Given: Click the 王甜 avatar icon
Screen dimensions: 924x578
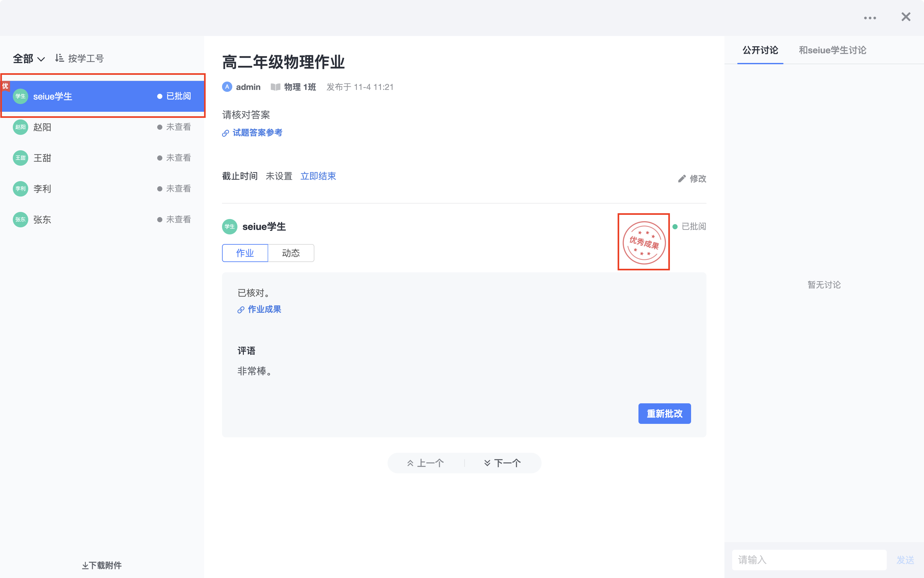Looking at the screenshot, I should tap(21, 158).
